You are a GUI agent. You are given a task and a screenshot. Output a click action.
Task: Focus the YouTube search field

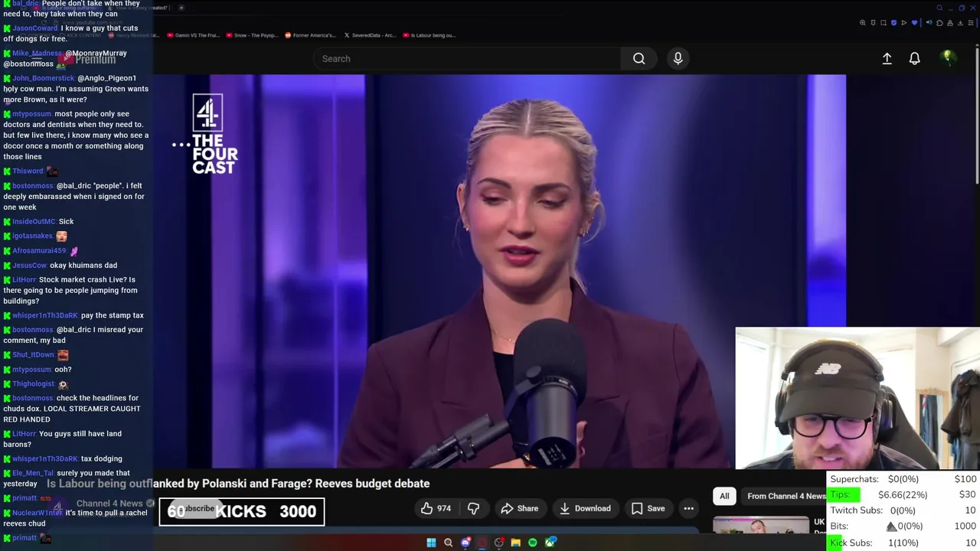[x=467, y=58]
